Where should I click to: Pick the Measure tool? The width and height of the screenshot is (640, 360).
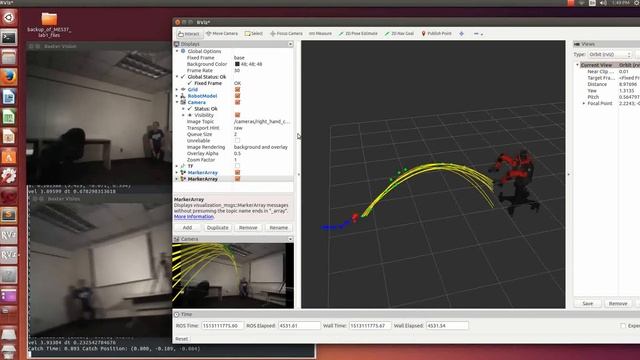(x=320, y=33)
